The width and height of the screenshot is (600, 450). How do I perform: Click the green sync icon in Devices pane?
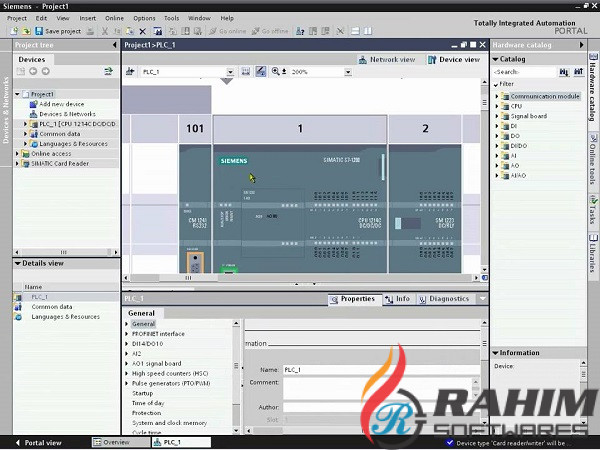coord(109,71)
